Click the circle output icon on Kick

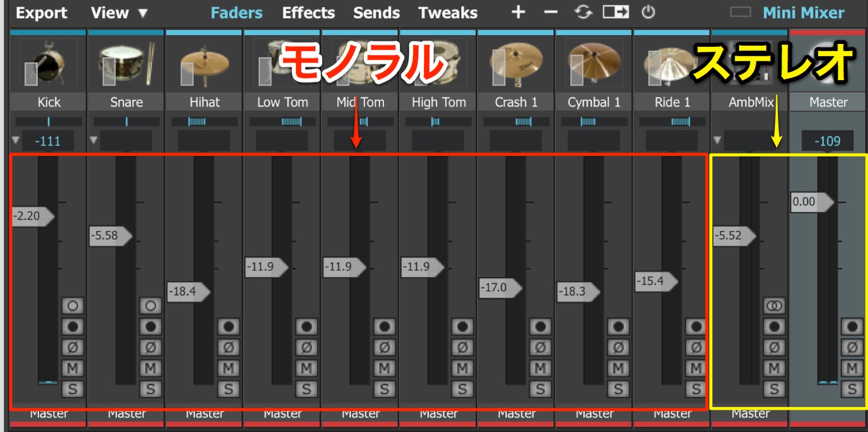tap(72, 305)
